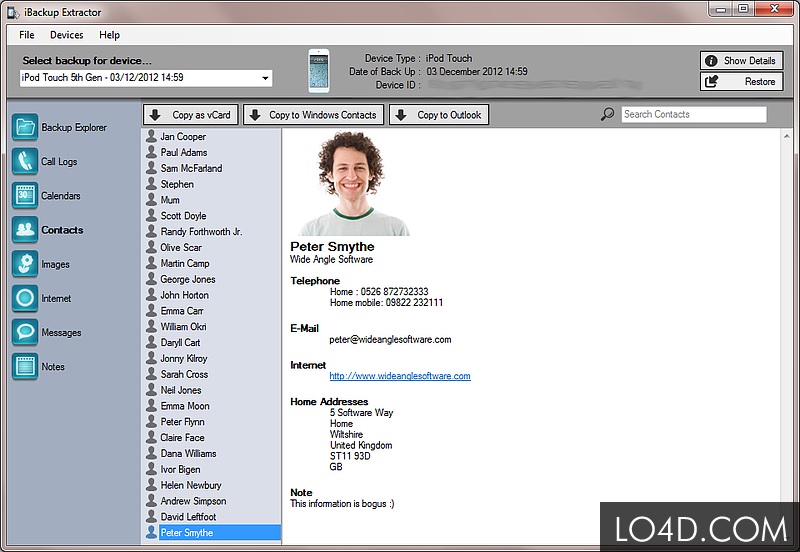This screenshot has width=800, height=552.
Task: Click the address line 5 Software Way
Action: click(361, 412)
